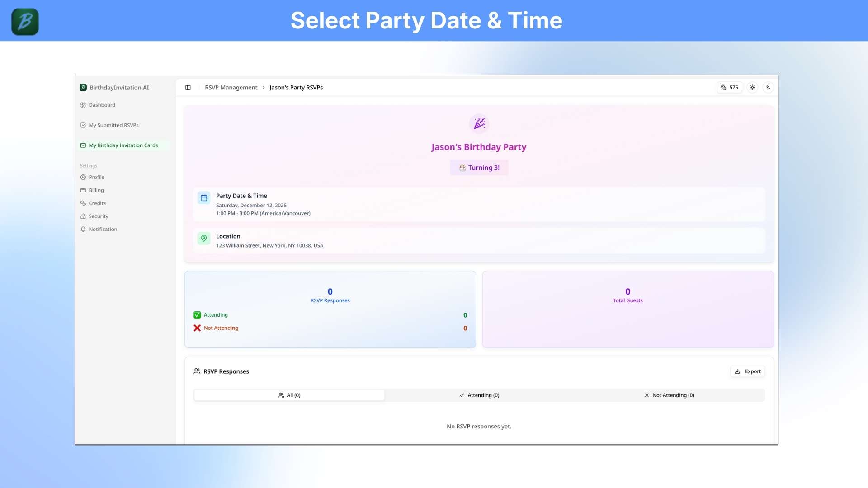Screen dimensions: 868x488
Task: Click the Location map pin icon
Action: 204,239
